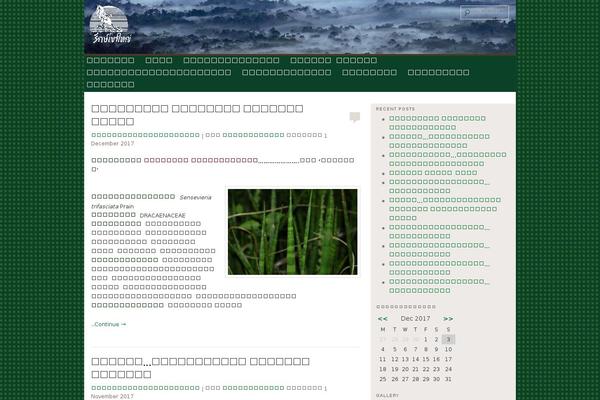Screen dimensions: 600x400
Task: Select day 31 in calendar
Action: pos(448,379)
